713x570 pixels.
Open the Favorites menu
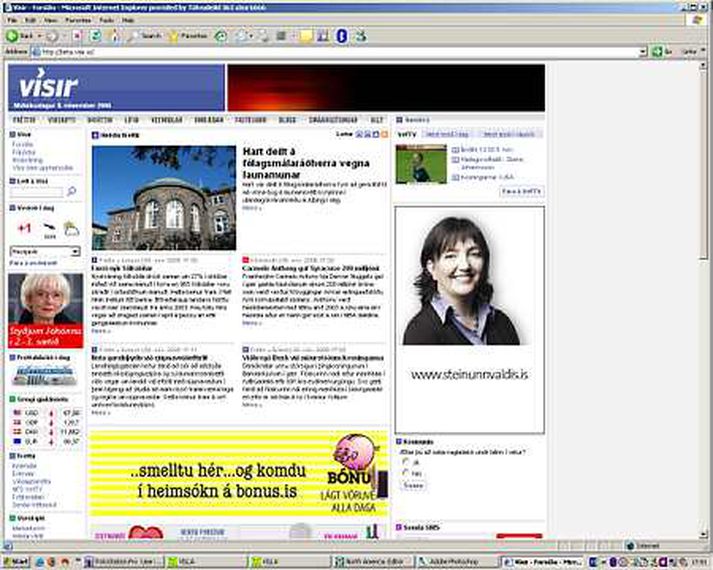coord(78,20)
